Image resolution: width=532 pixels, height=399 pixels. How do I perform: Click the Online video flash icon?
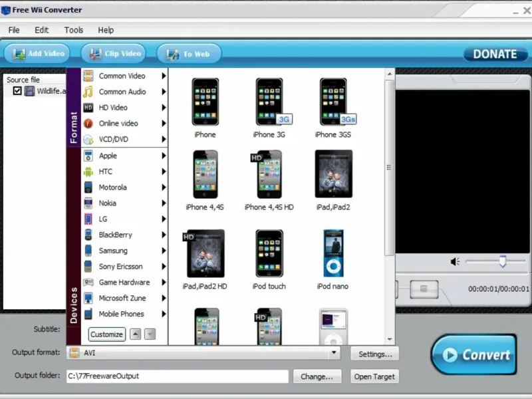pos(88,124)
